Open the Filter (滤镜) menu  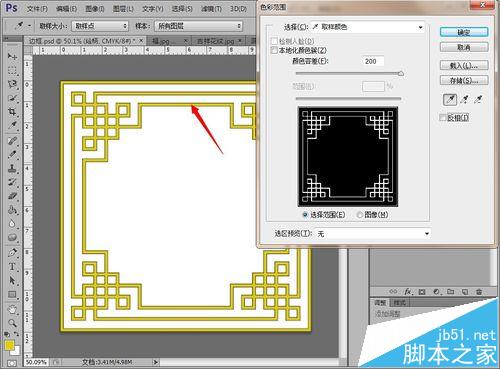point(211,9)
